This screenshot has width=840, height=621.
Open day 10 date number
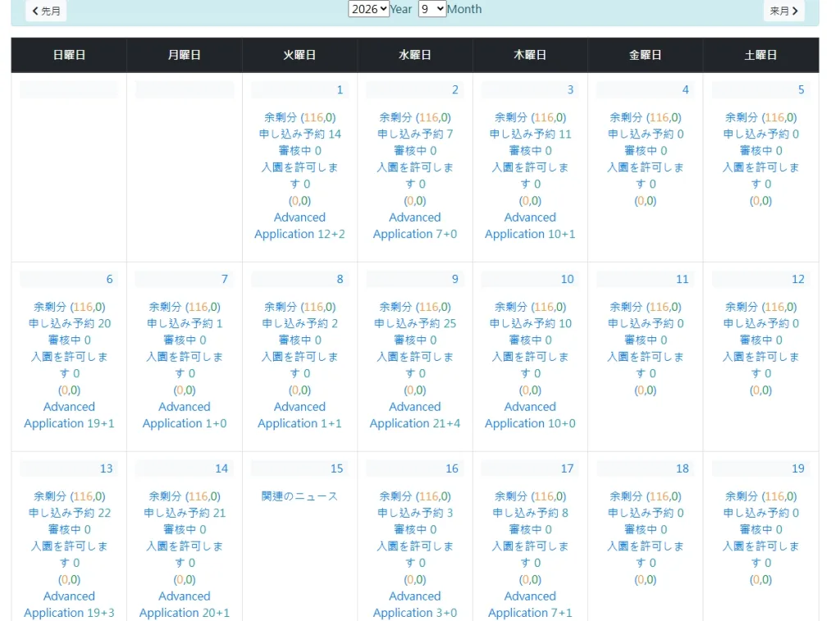(568, 279)
